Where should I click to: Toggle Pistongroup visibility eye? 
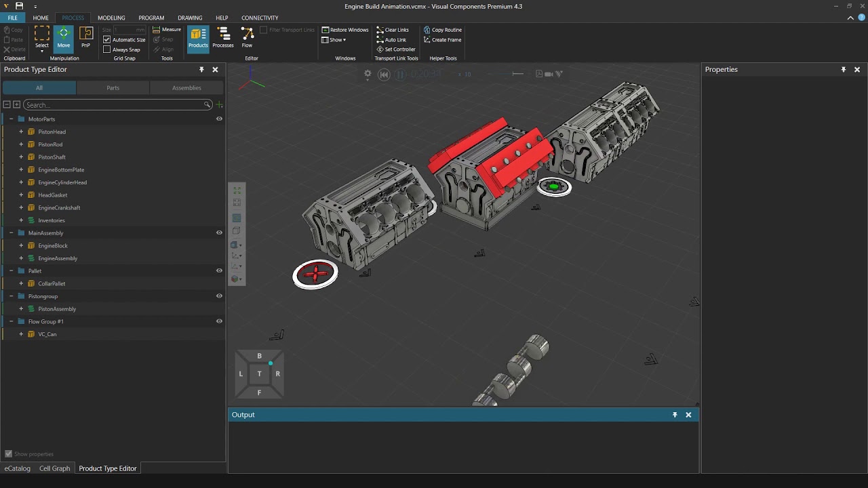219,296
